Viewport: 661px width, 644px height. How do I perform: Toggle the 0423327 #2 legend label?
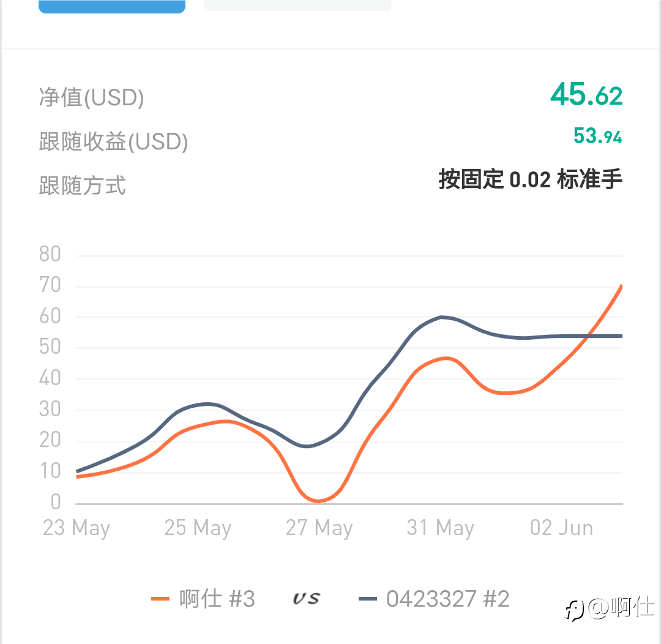(x=447, y=599)
